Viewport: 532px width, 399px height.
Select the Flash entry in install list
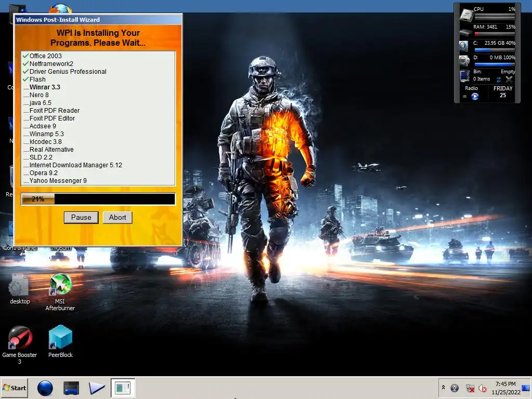point(37,79)
